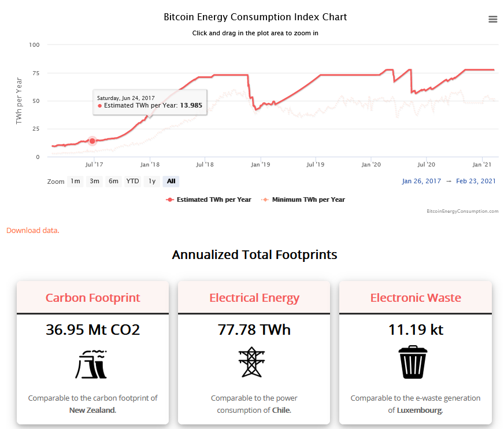Click the Electrical Energy card header
The height and width of the screenshot is (429, 504).
[254, 298]
